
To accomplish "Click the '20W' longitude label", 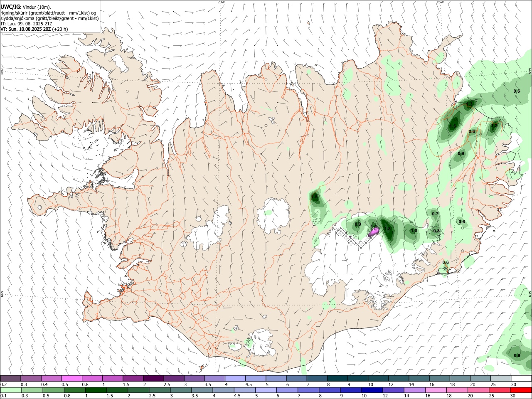I will (221, 2).
